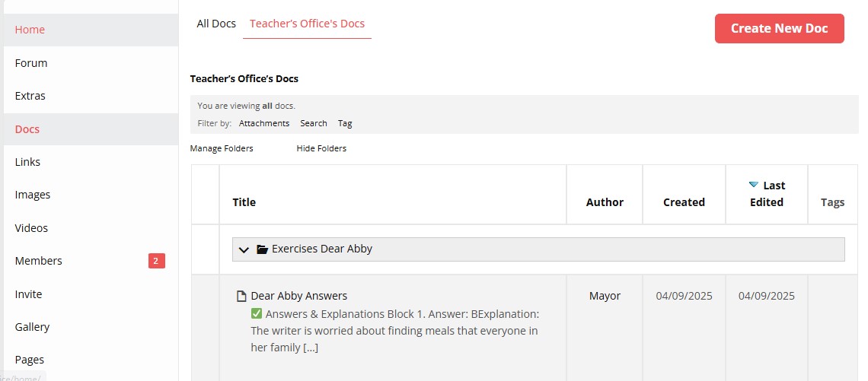Open the Videos sidebar section

click(x=31, y=228)
